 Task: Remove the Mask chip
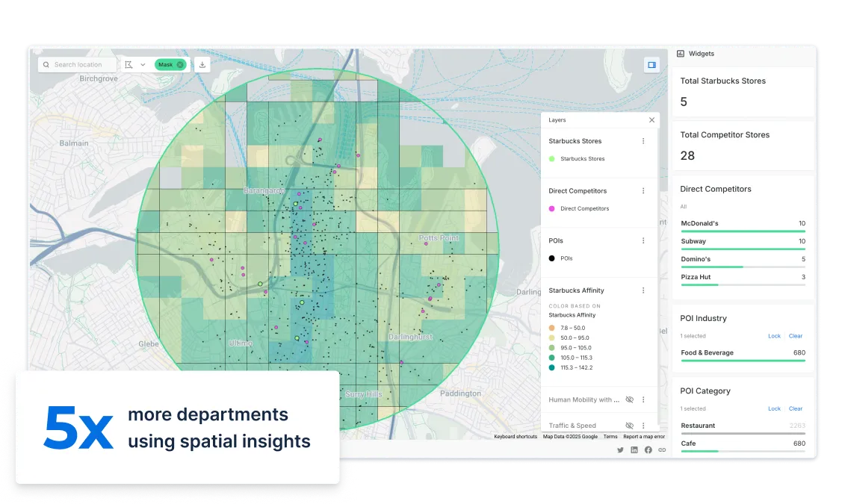coord(180,65)
